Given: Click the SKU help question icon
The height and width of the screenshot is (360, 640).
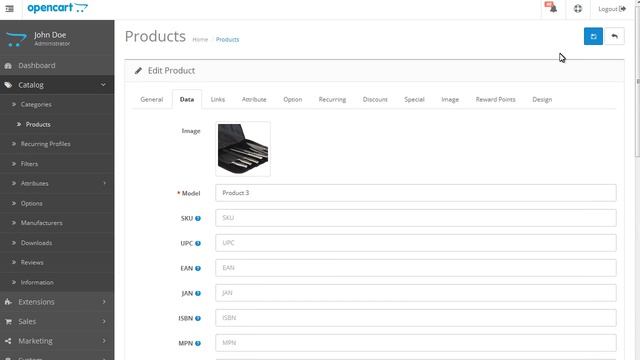Looking at the screenshot, I should (x=198, y=218).
